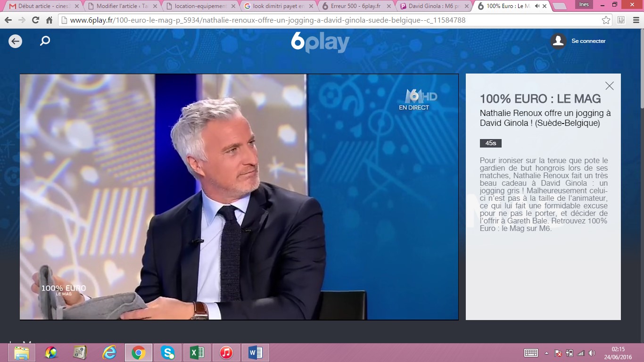
Task: Reload the page in Chrome
Action: tap(35, 20)
